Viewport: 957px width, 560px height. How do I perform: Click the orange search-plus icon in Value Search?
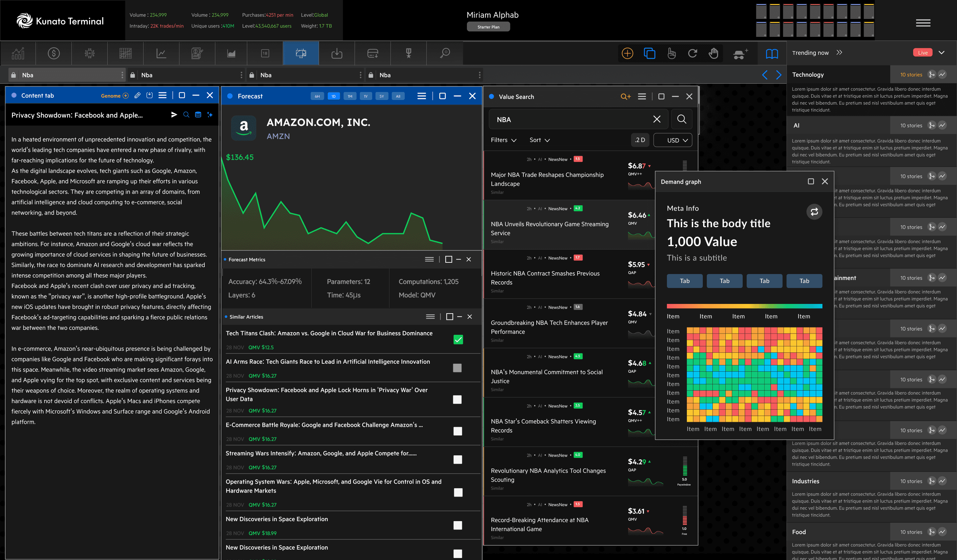625,96
